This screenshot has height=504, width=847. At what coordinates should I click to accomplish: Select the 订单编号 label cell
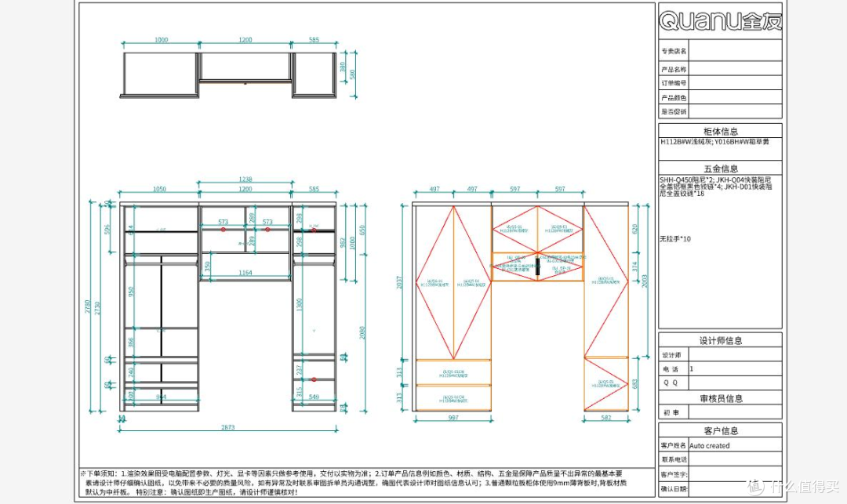(674, 83)
